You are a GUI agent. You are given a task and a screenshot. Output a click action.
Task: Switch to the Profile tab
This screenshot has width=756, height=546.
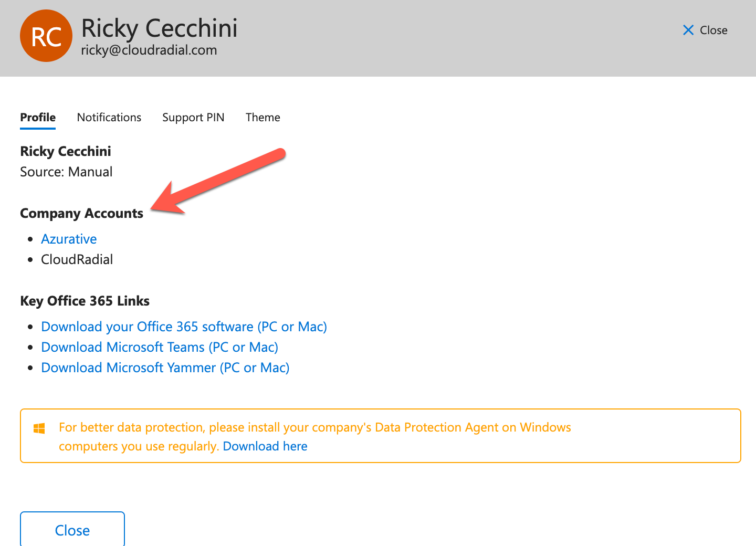tap(38, 117)
